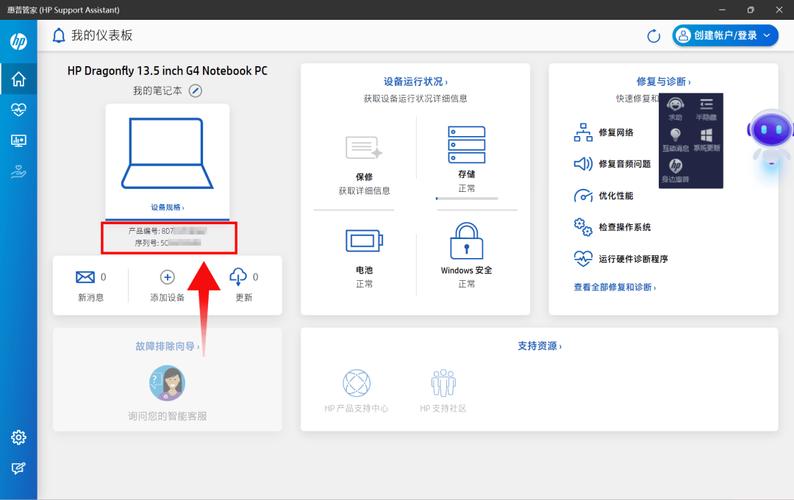Select the Windows system update icon in floating panel
794x500 pixels.
tap(707, 136)
